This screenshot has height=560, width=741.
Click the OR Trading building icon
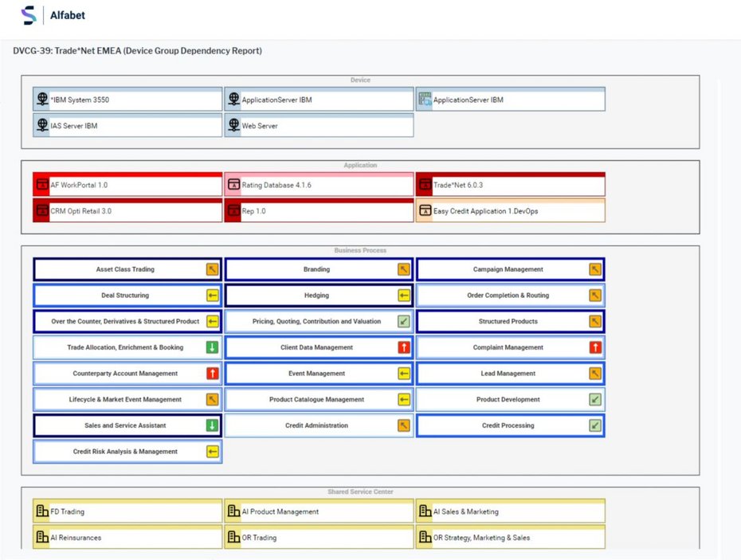pos(234,537)
